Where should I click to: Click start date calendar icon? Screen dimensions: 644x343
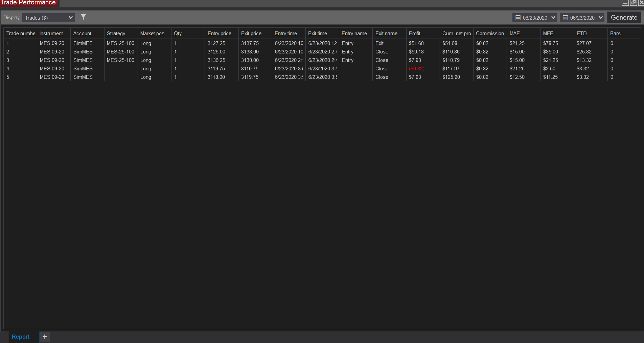[518, 18]
